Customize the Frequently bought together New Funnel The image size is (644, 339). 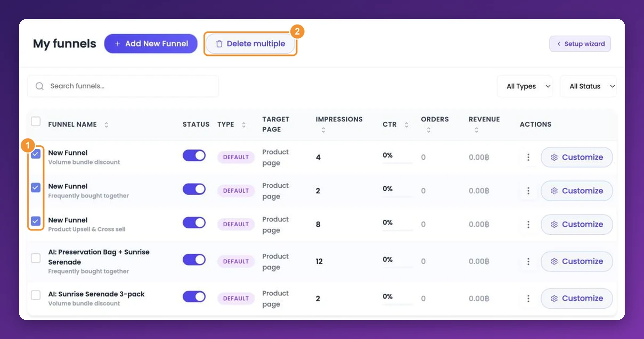tap(577, 191)
